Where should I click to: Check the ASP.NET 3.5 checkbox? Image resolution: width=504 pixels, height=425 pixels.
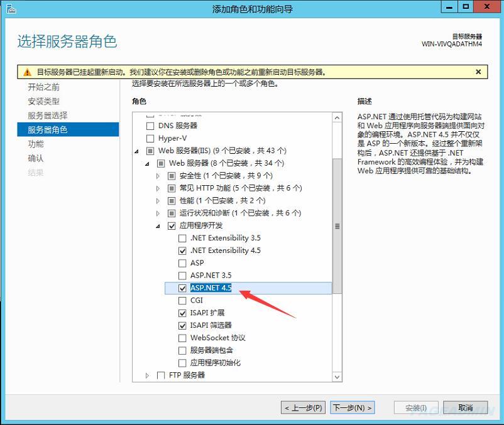click(x=182, y=276)
